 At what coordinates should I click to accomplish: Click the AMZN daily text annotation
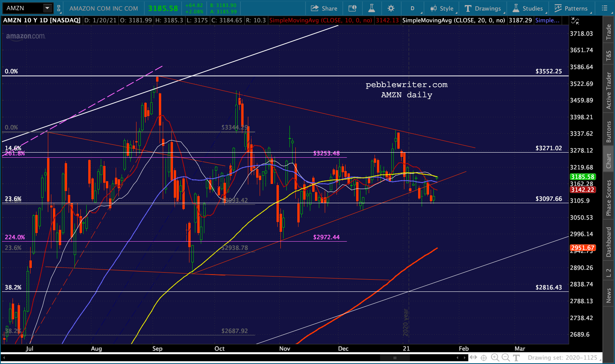[407, 95]
